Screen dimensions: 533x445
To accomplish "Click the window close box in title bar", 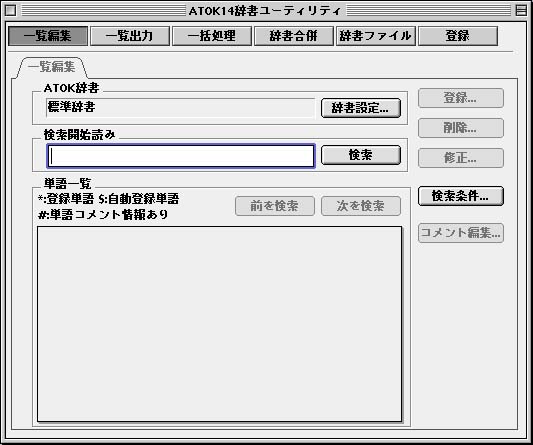I will pos(11,11).
